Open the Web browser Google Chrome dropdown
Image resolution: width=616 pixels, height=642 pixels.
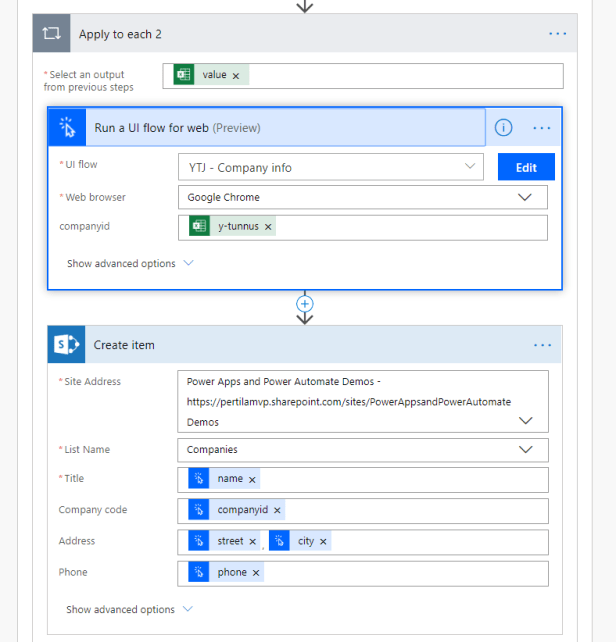pos(525,197)
